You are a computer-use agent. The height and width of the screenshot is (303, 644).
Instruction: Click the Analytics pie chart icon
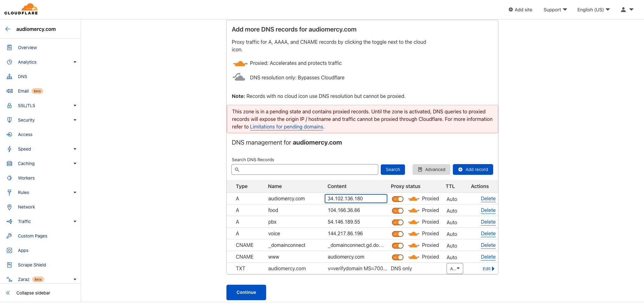[x=9, y=62]
